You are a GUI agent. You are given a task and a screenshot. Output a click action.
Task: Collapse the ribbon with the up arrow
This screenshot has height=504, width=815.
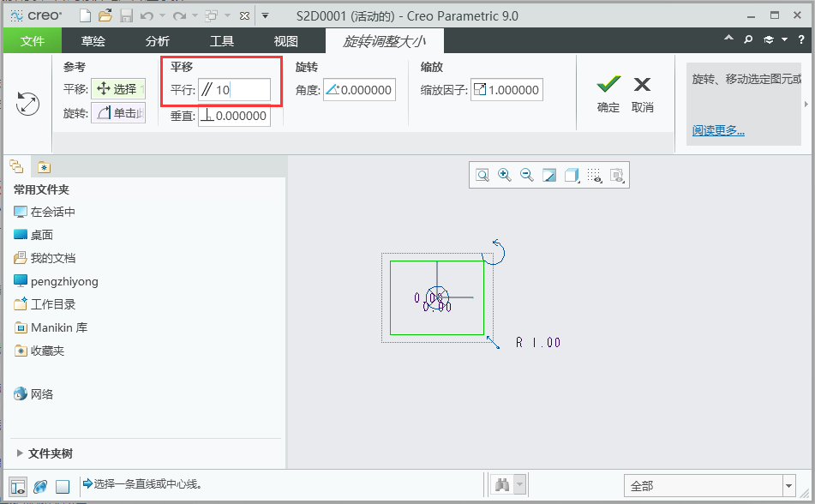[x=728, y=39]
